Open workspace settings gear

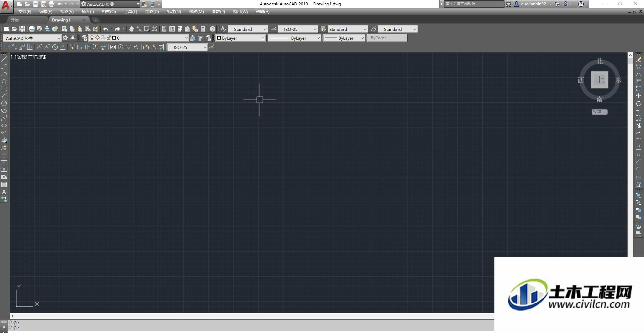[65, 38]
